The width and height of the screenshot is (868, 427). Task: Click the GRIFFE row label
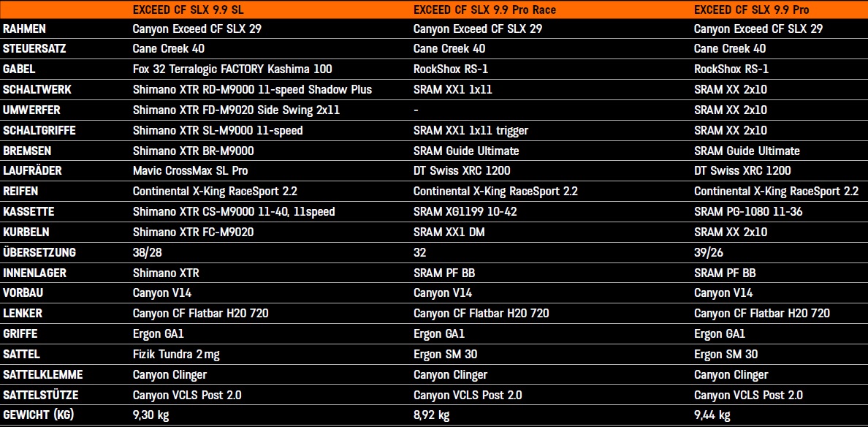22,335
